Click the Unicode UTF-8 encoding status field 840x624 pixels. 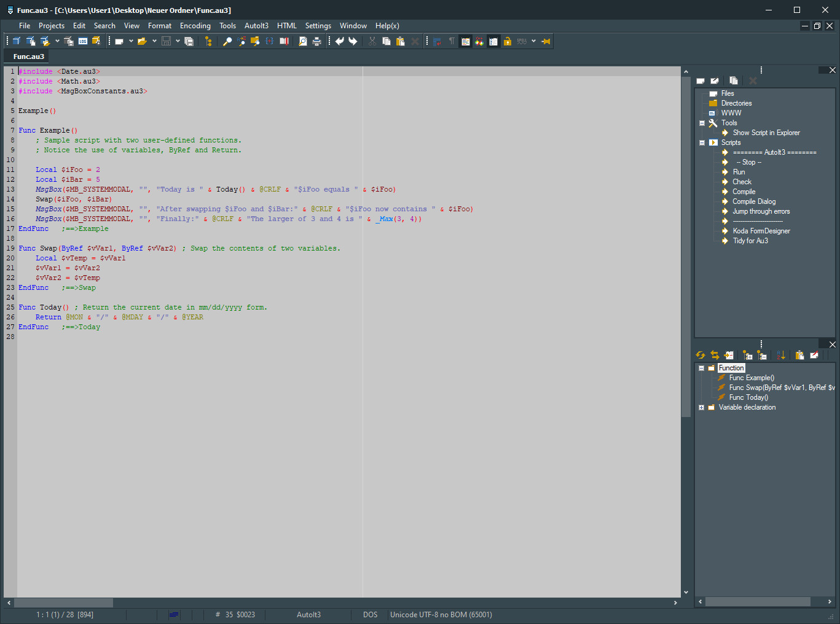coord(441,615)
